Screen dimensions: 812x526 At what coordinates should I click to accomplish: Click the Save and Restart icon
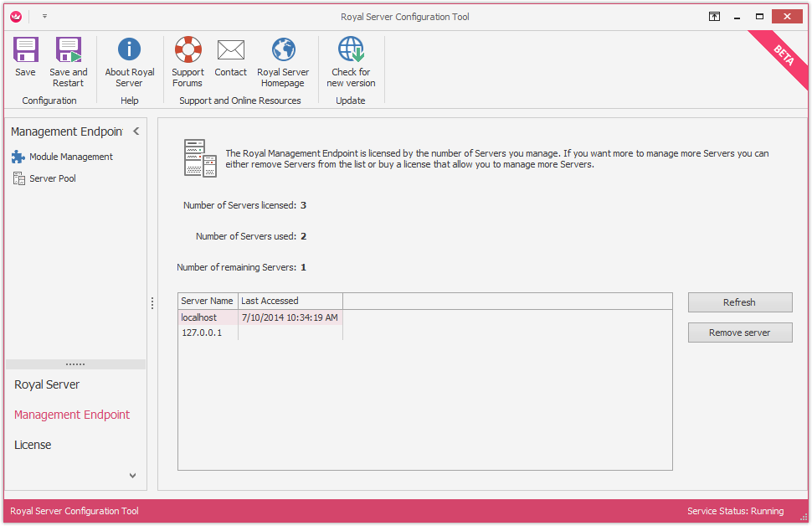click(x=68, y=51)
